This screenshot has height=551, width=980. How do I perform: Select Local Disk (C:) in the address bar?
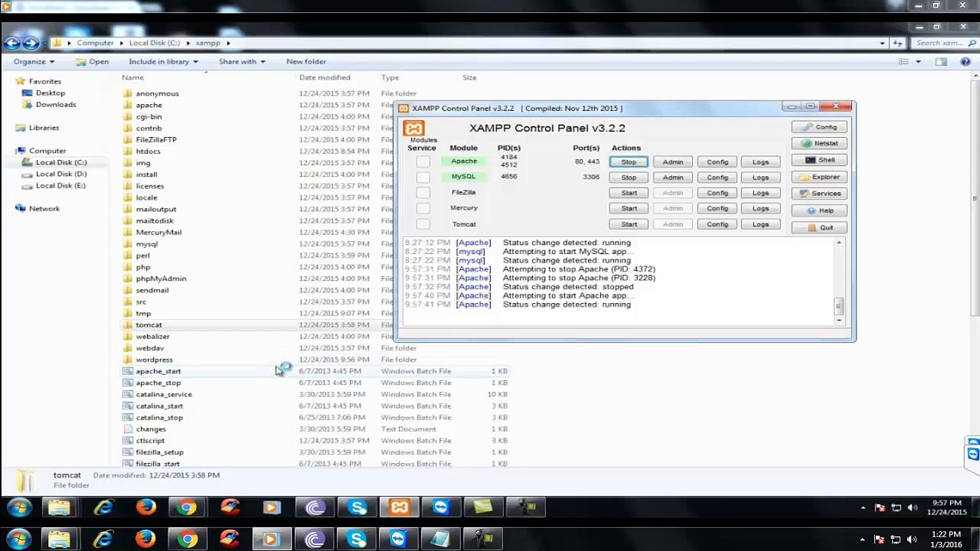click(154, 43)
